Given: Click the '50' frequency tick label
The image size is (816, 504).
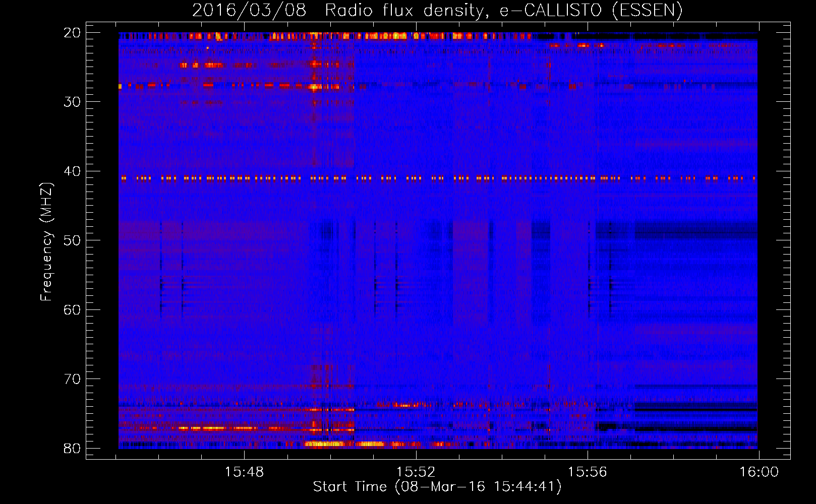Looking at the screenshot, I should (x=73, y=240).
